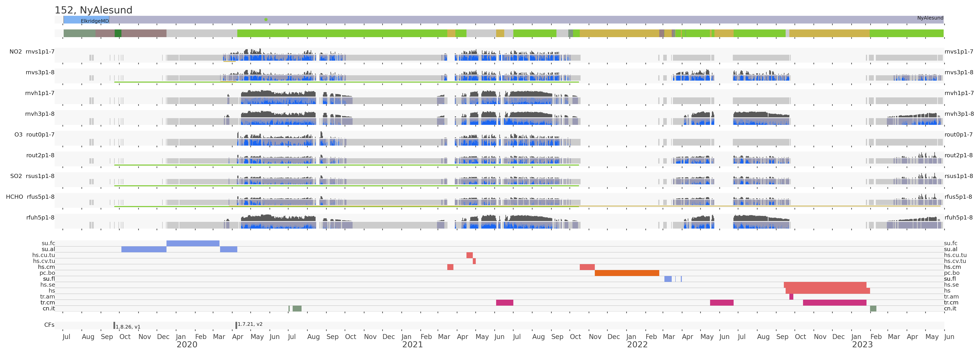Click the left rnvs1p1-7 row label

tap(40, 52)
